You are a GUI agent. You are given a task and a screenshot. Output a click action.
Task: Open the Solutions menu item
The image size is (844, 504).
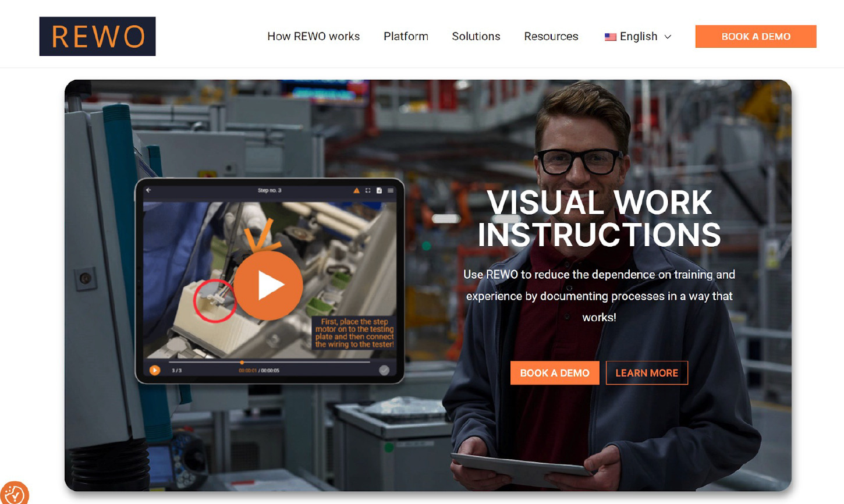click(x=476, y=36)
